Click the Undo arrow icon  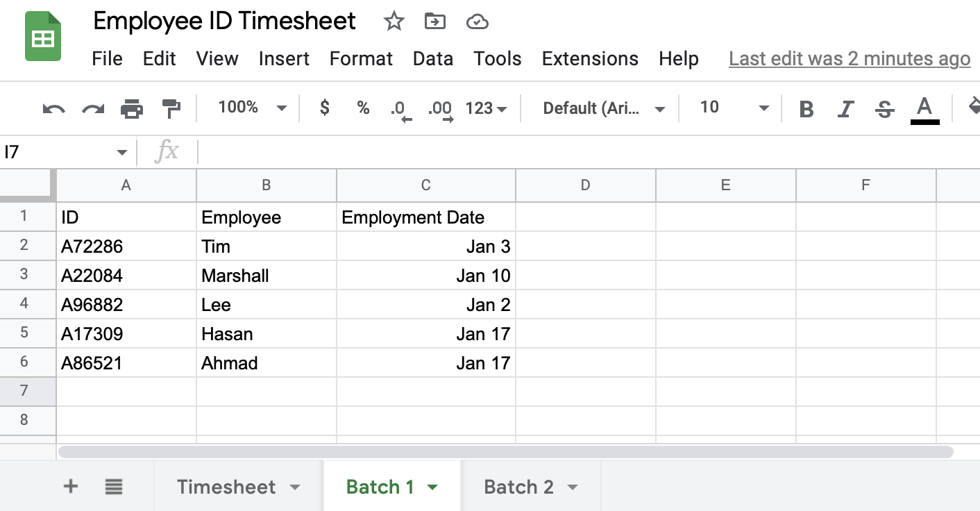(54, 108)
